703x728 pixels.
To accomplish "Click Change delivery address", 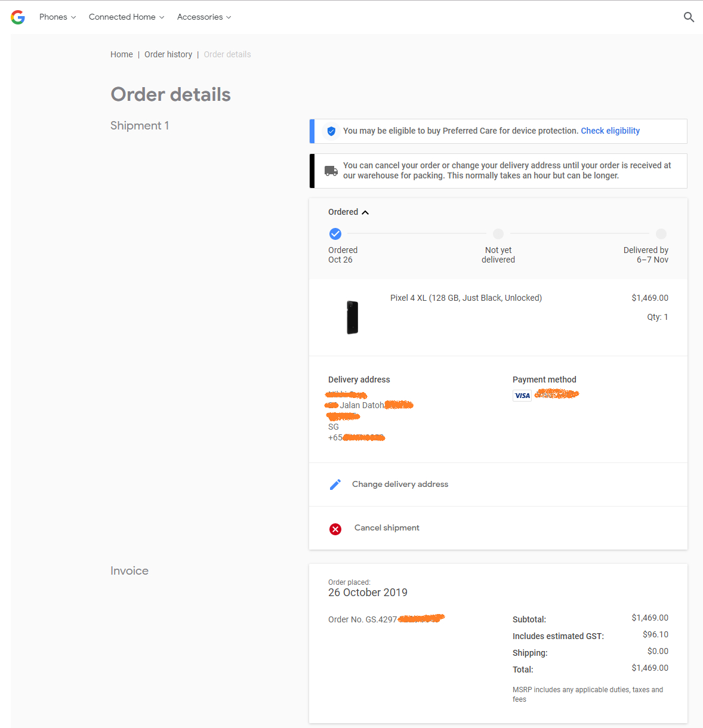I will coord(400,485).
